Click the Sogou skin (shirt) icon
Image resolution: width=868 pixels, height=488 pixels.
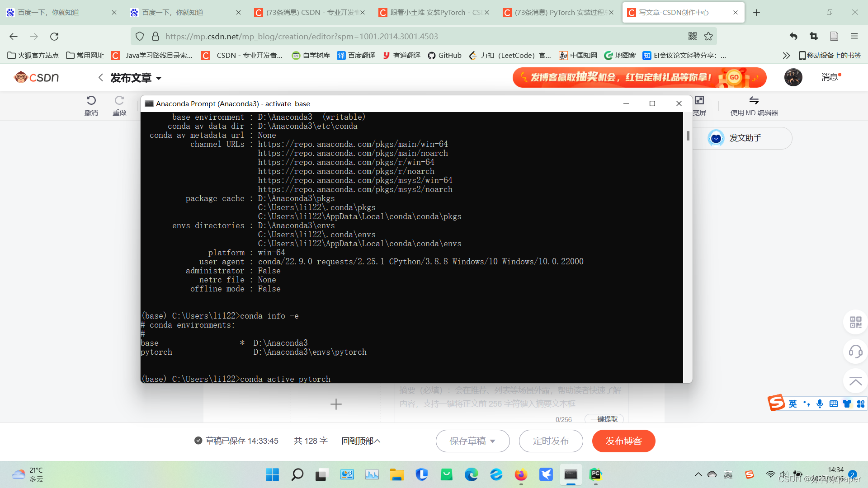tap(847, 404)
